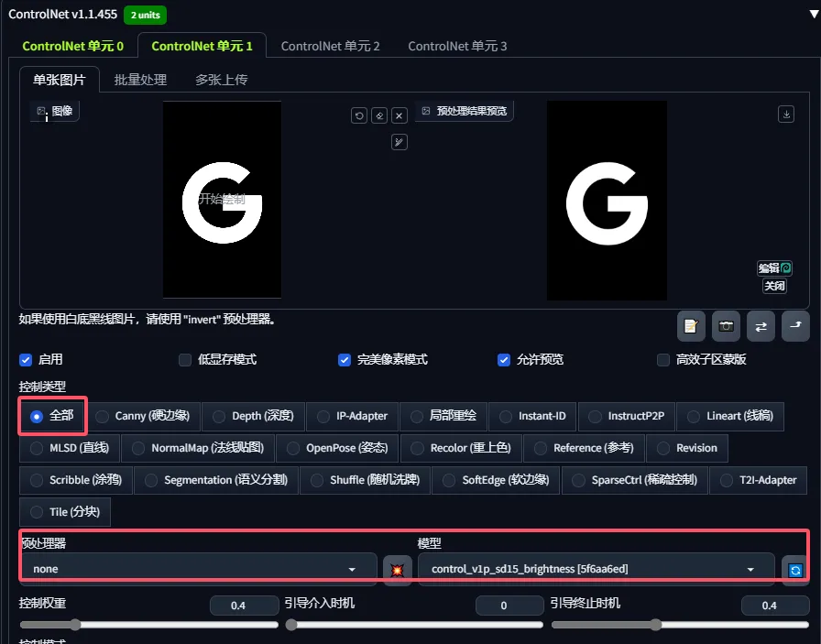821x644 pixels.
Task: Refresh the model list
Action: 795,570
